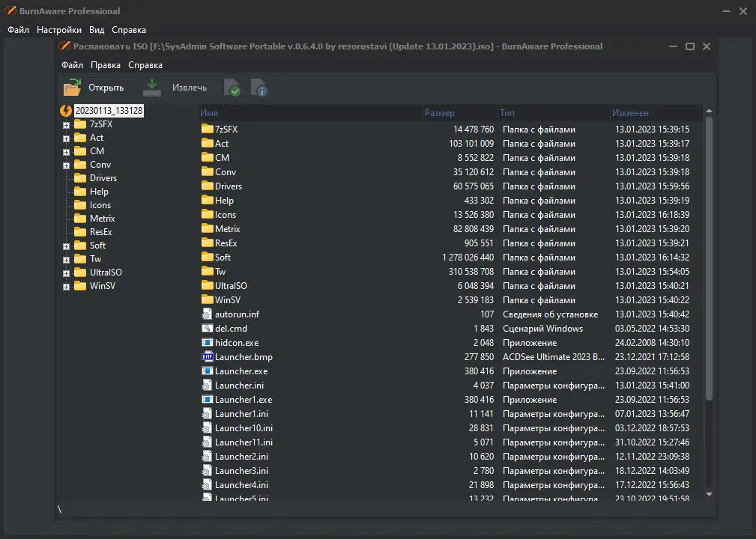Click the verify image icon with checkmark

tap(232, 88)
